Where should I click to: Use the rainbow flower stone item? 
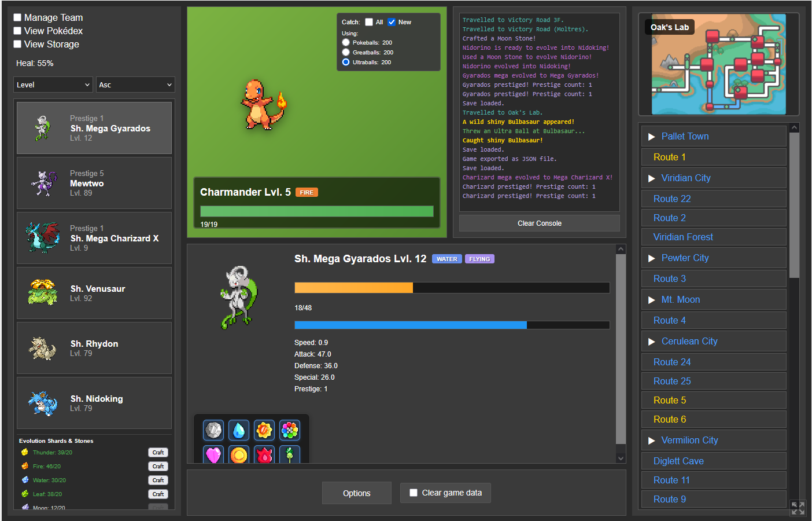[x=290, y=430]
